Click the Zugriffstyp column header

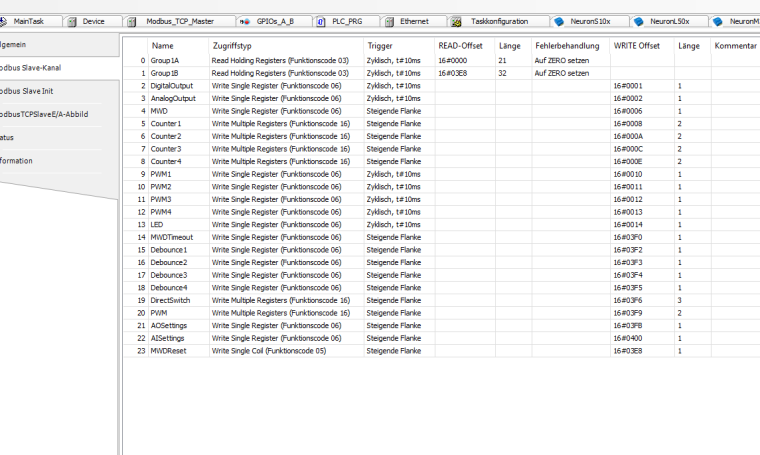(232, 46)
